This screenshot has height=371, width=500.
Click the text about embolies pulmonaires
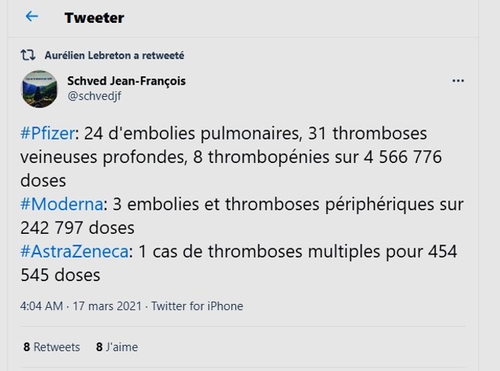192,133
